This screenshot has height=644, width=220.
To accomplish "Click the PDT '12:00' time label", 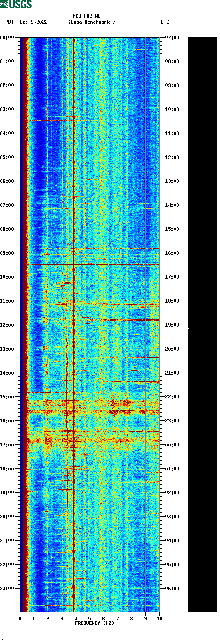I will (x=7, y=325).
